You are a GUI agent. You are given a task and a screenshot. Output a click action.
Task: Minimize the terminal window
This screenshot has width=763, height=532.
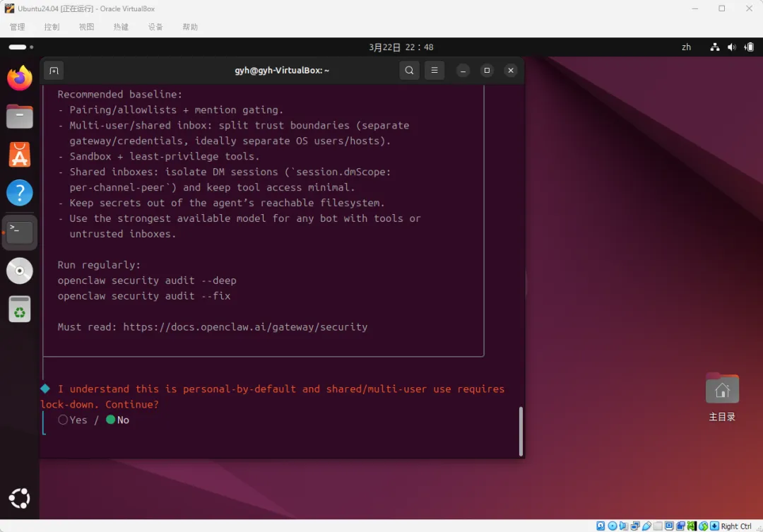tap(463, 71)
